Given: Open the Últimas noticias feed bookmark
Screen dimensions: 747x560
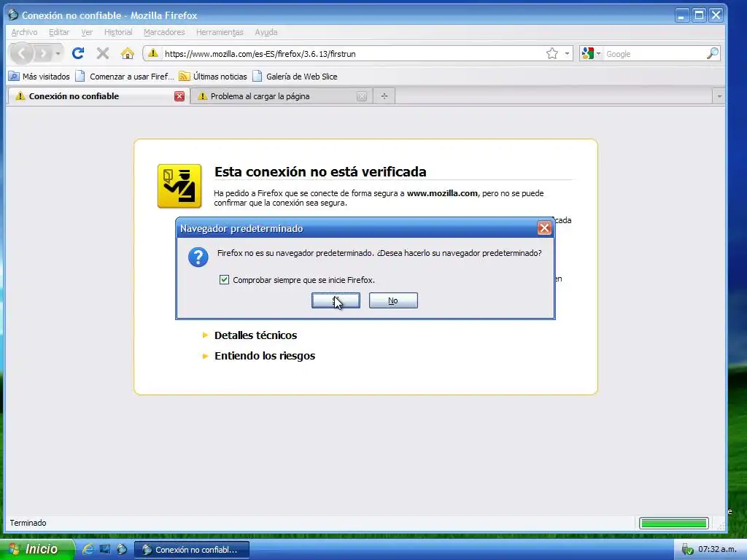Looking at the screenshot, I should [213, 76].
